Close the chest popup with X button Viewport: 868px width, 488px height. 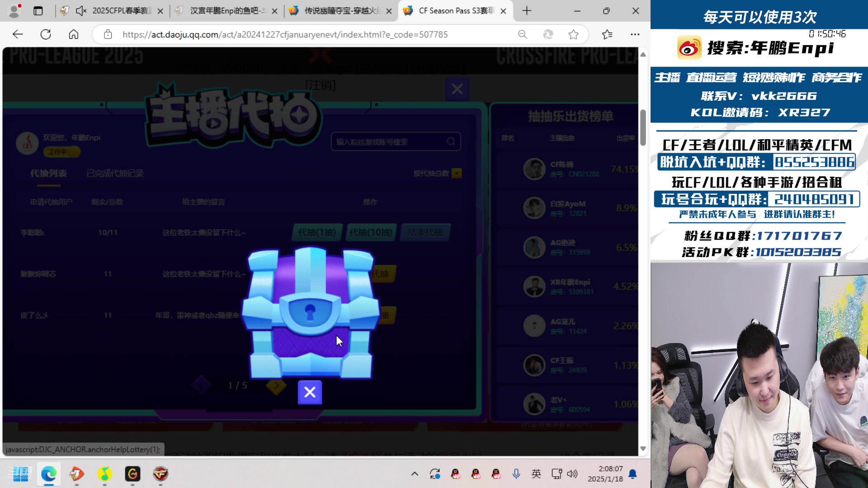(x=310, y=392)
